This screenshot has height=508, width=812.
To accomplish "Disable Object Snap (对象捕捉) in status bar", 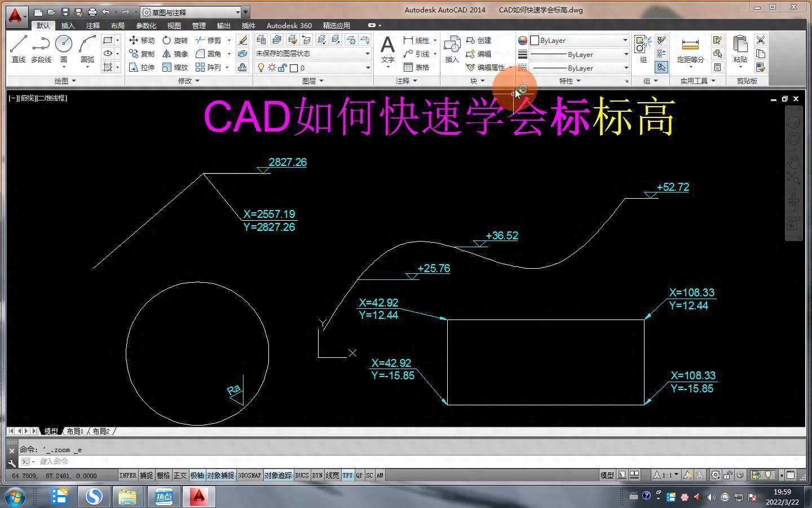I will click(x=220, y=475).
